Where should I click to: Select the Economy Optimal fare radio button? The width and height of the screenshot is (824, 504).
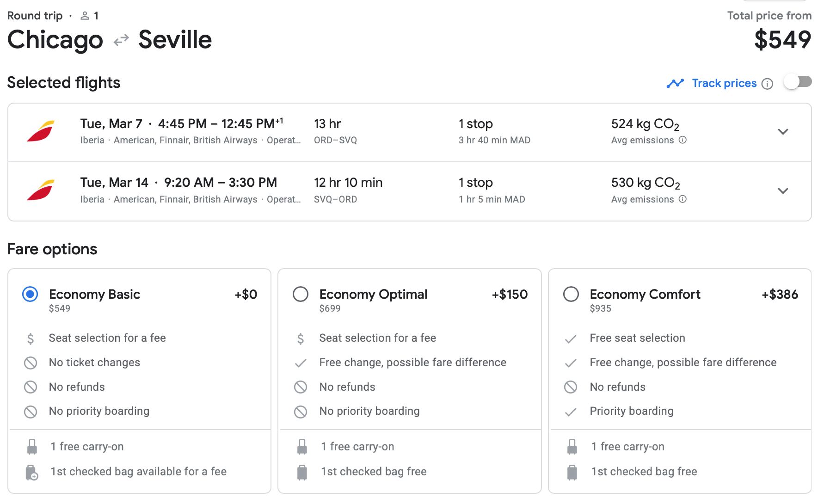pos(301,294)
